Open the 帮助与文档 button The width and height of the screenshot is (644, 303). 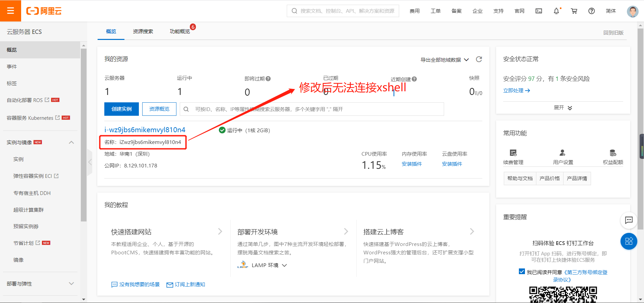tap(520, 179)
